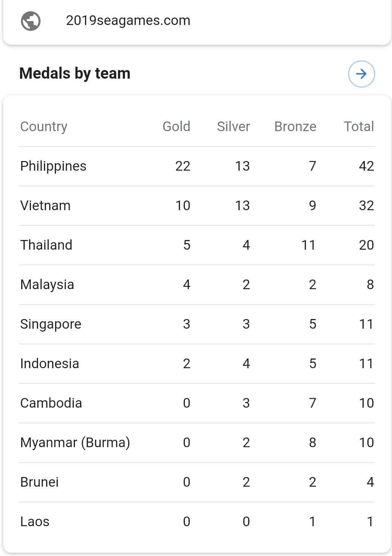This screenshot has width=392, height=556.
Task: Select the Country column header
Action: coord(44,127)
